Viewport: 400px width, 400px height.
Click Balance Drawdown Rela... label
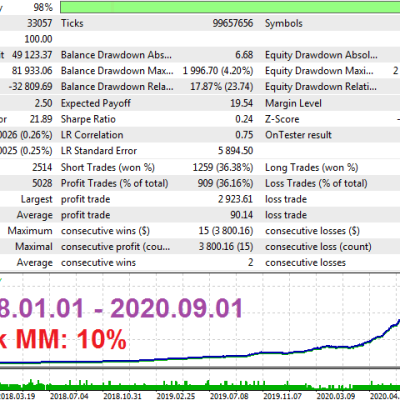tap(117, 87)
